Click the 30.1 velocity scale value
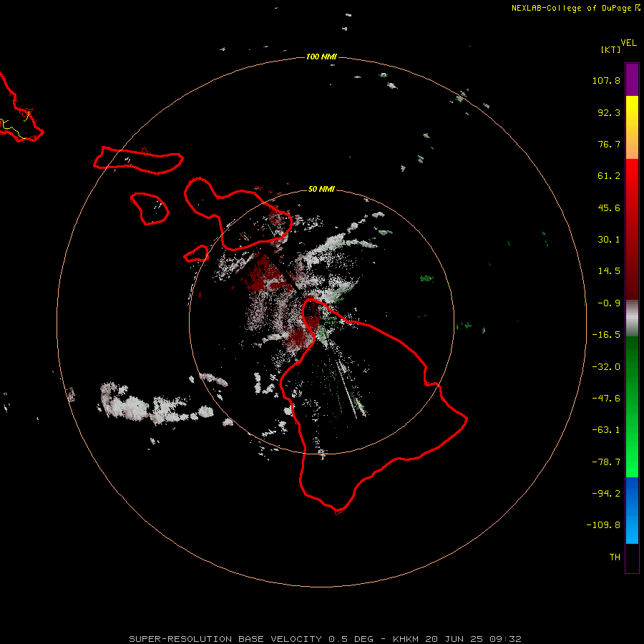The width and height of the screenshot is (644, 644). 609,240
